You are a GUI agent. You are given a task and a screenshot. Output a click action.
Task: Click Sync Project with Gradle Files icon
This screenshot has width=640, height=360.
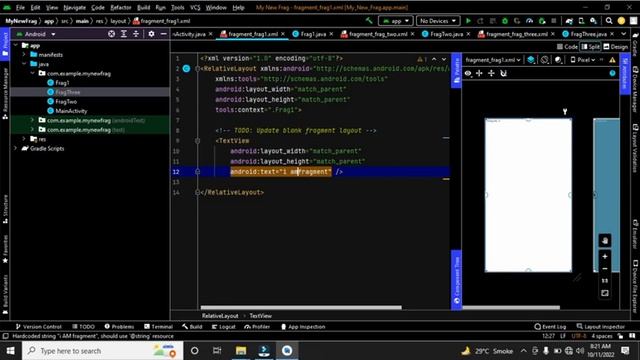click(569, 21)
